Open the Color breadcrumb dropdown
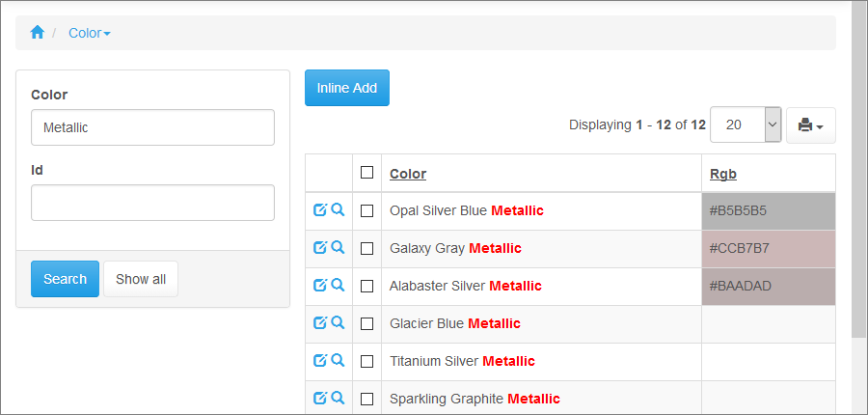The width and height of the screenshot is (868, 415). 89,33
